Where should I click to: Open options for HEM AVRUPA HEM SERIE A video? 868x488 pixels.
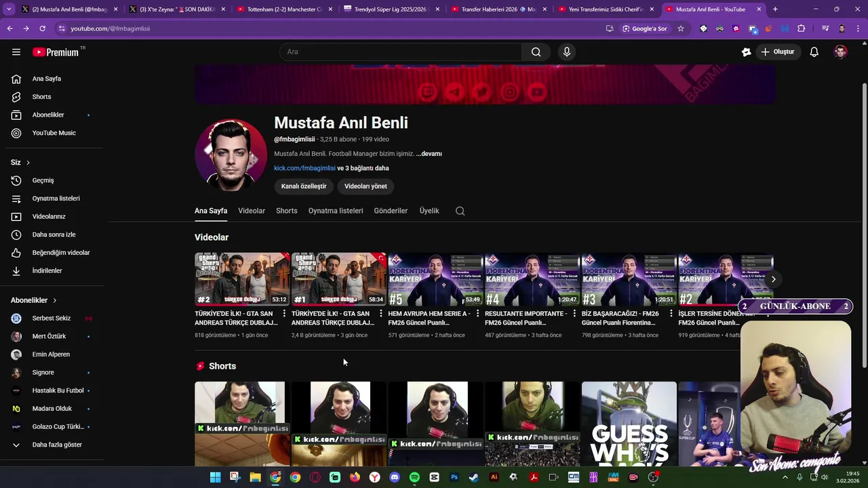point(477,314)
